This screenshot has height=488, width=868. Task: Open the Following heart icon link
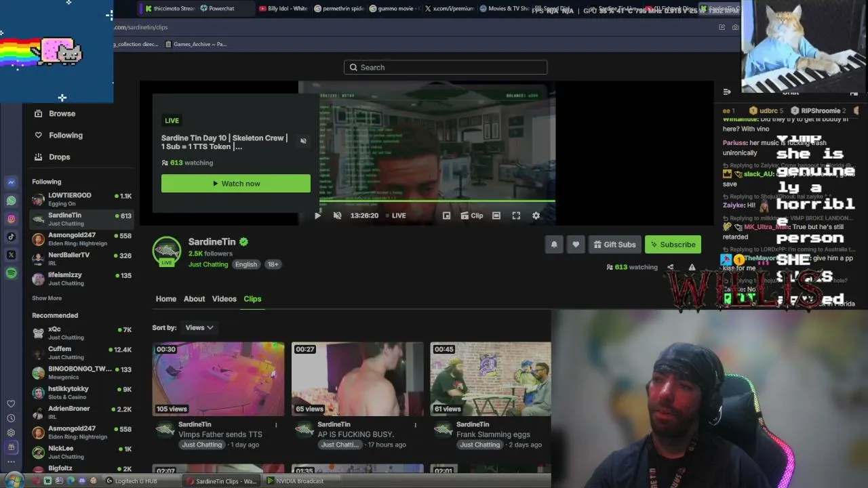click(x=39, y=136)
